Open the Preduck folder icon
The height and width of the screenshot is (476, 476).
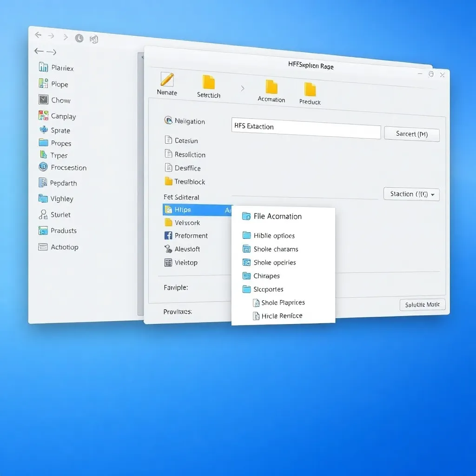(x=310, y=89)
